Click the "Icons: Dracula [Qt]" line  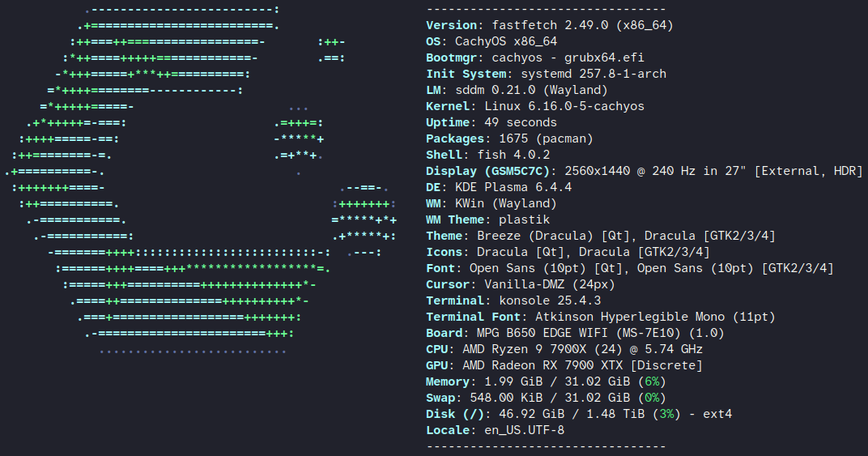pyautogui.click(x=568, y=252)
